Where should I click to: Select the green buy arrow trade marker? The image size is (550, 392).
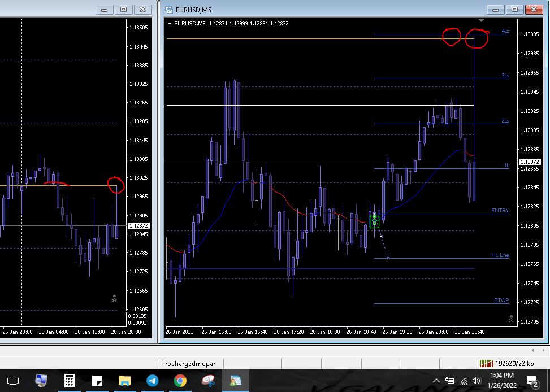pos(374,221)
